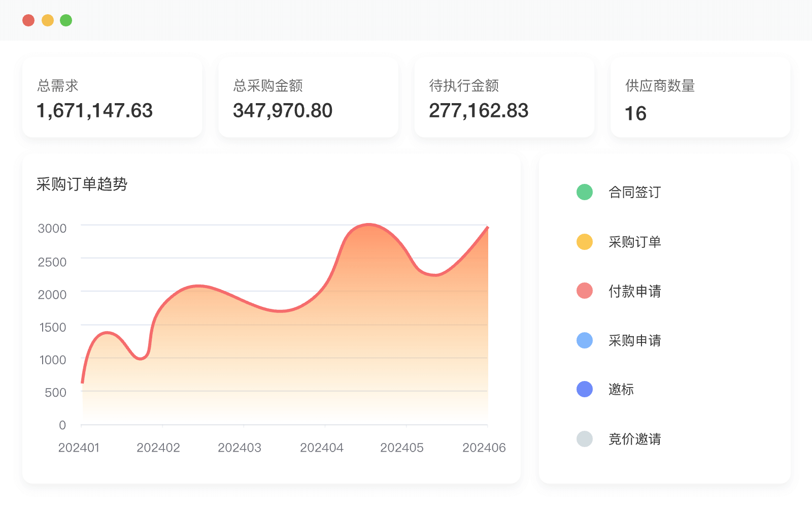
Task: Select the 竞价邀请 legend label
Action: tap(634, 439)
